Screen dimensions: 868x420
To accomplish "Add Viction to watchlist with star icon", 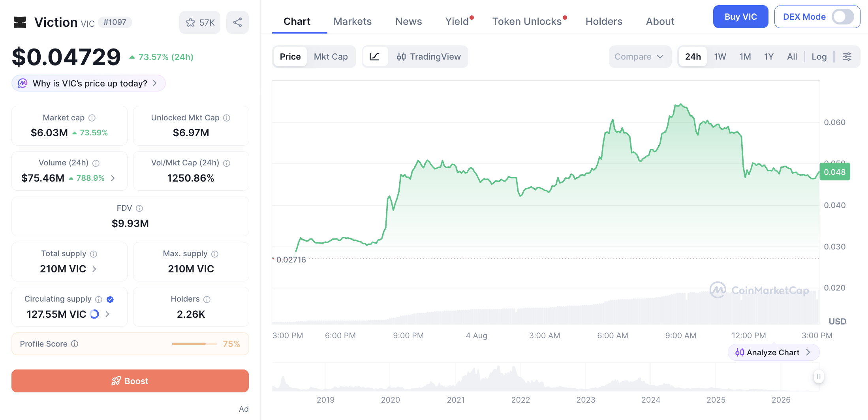I will click(x=200, y=22).
